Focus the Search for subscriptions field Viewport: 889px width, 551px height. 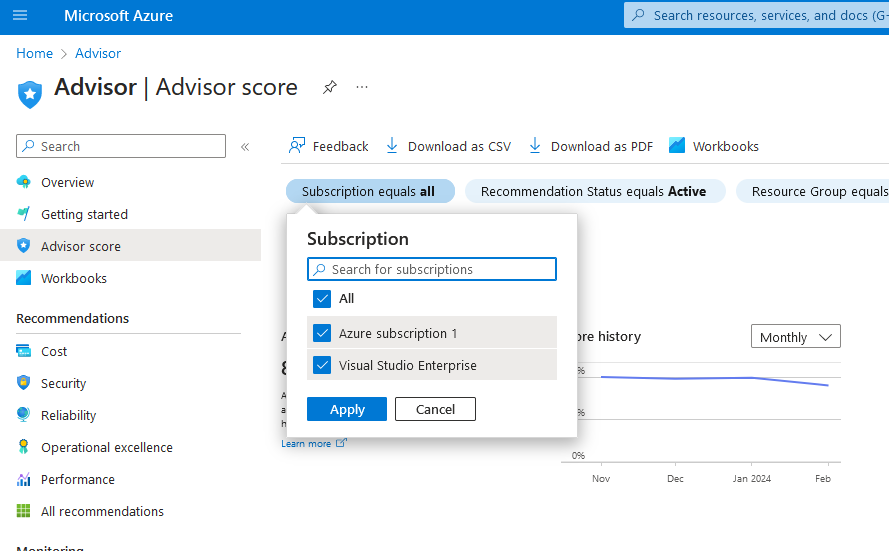431,269
